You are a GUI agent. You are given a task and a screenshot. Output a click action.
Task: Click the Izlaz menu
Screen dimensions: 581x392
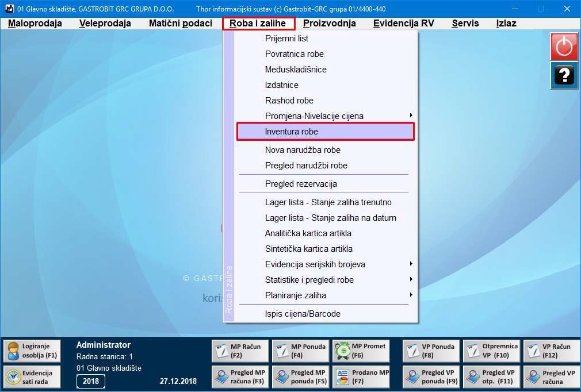[x=506, y=24]
